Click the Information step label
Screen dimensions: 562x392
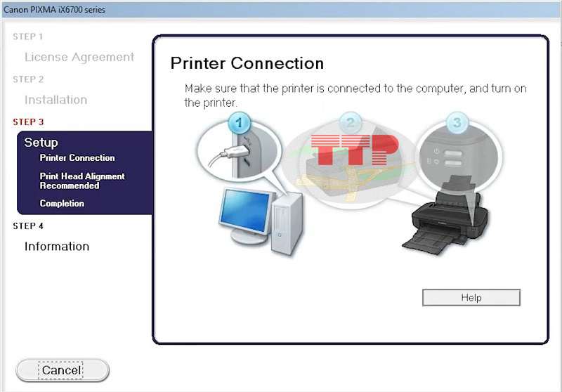click(57, 246)
